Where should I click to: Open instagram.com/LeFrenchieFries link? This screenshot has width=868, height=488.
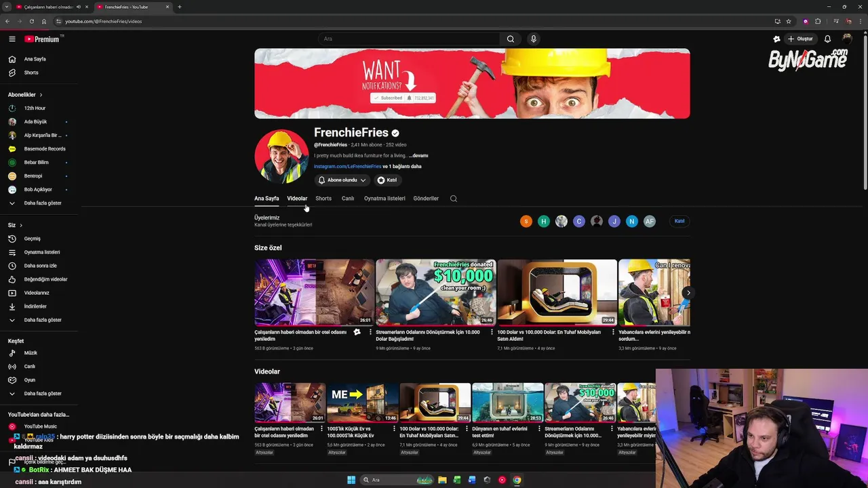347,167
